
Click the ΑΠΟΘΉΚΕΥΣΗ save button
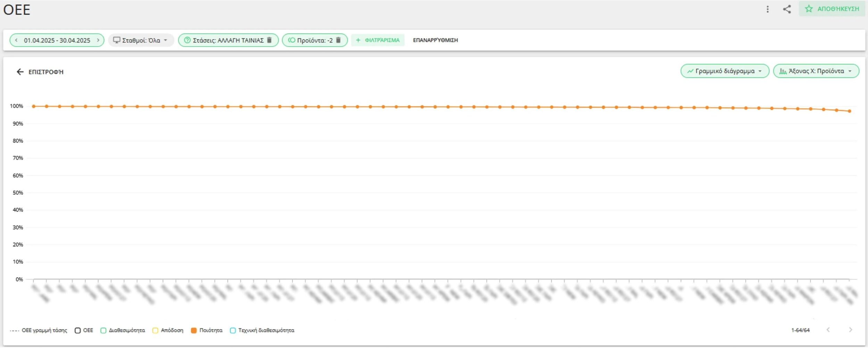tap(833, 9)
